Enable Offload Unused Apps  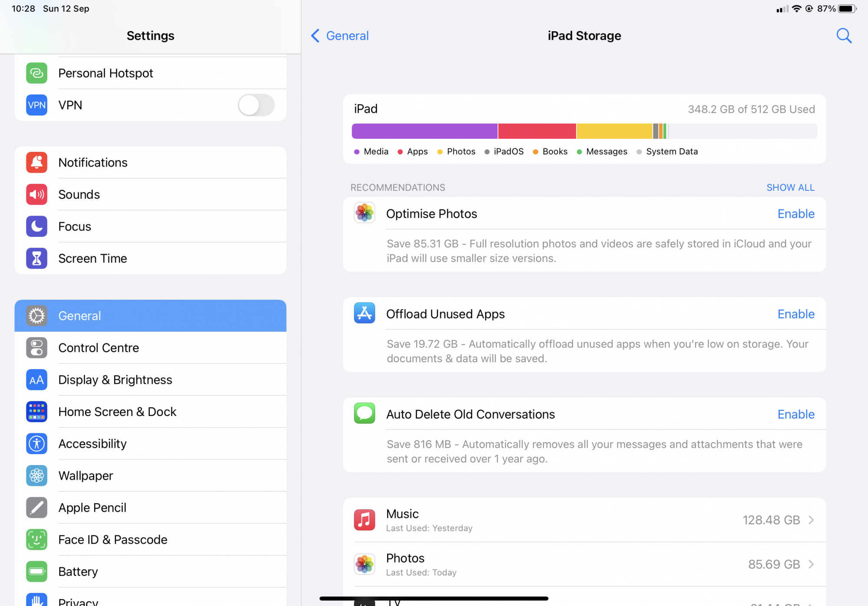point(796,314)
